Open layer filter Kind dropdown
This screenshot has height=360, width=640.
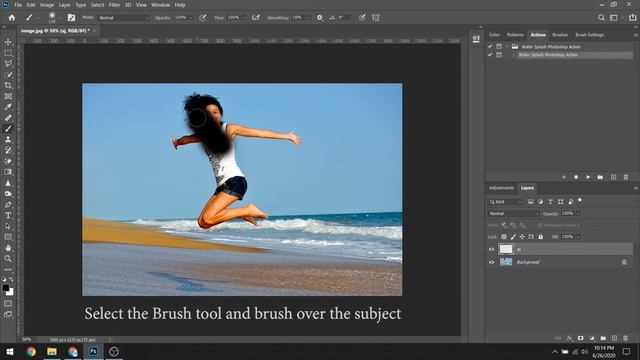tap(505, 202)
